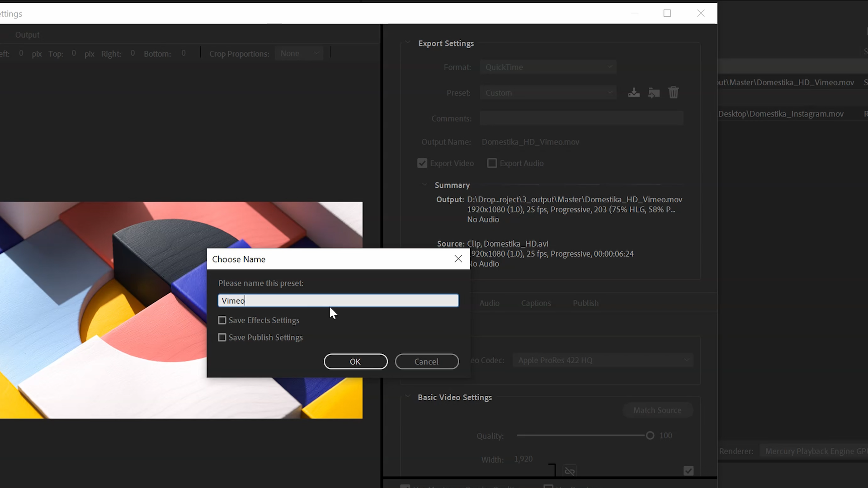Click the Quality slider handle
Screen dimensions: 868x488
650,436
